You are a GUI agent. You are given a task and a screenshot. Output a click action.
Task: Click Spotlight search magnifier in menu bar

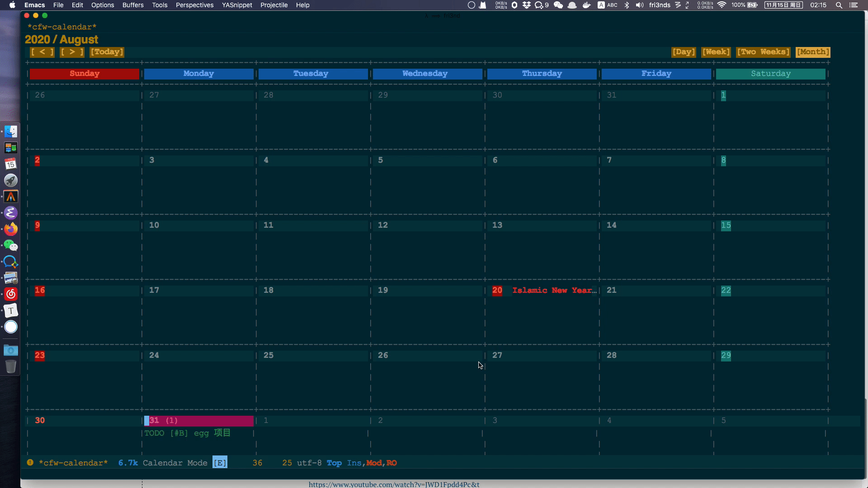840,5
